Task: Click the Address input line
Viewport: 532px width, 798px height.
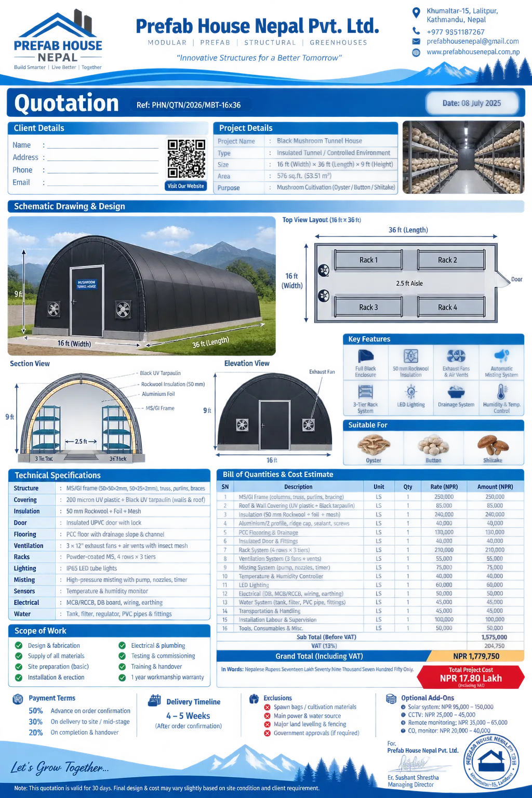Action: tap(102, 158)
